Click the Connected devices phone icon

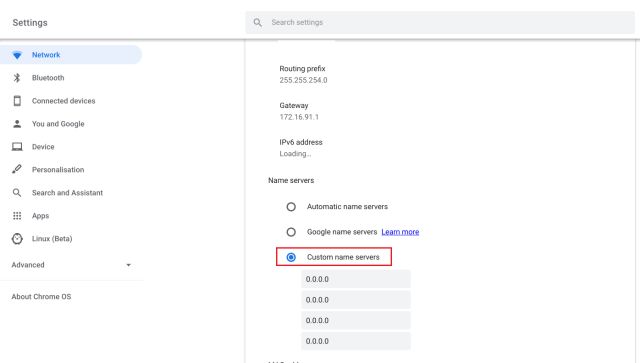pyautogui.click(x=17, y=101)
